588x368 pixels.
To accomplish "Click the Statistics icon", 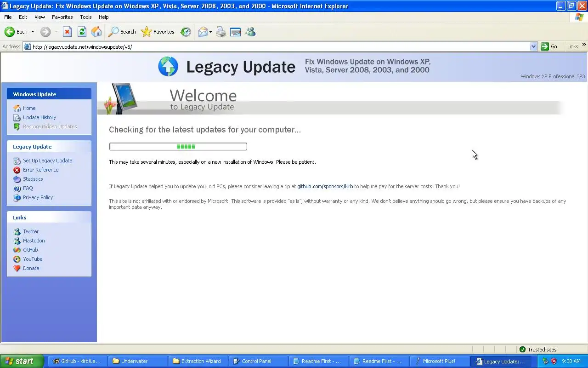I will pos(17,179).
